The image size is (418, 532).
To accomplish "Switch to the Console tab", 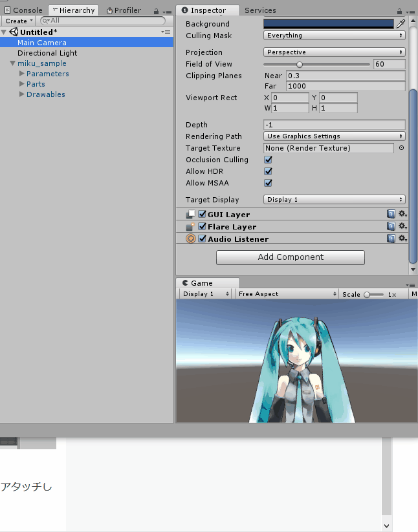I will point(24,10).
